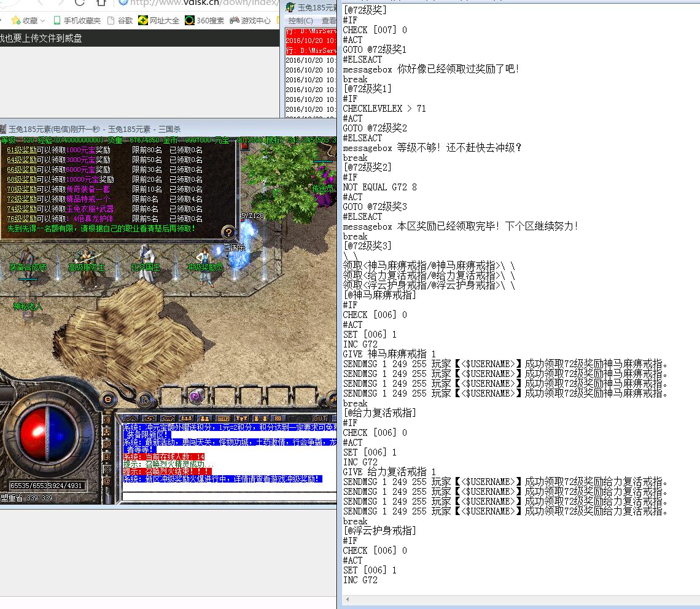Open the 收藏 favorites star in browser

(15, 20)
